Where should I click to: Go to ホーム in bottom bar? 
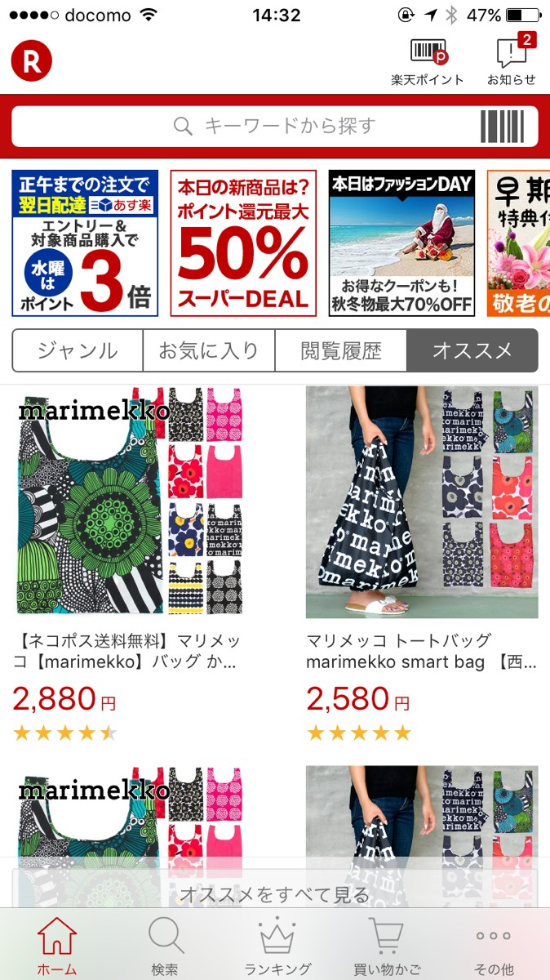57,946
